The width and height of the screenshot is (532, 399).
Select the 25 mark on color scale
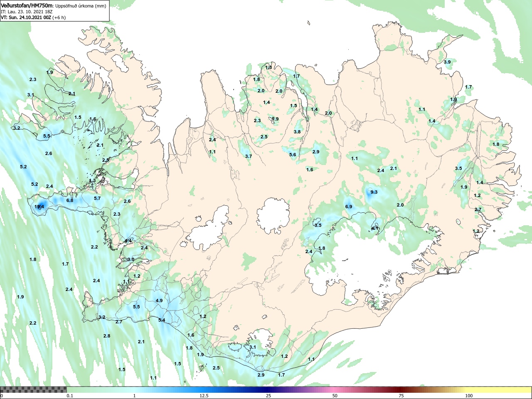point(269,396)
